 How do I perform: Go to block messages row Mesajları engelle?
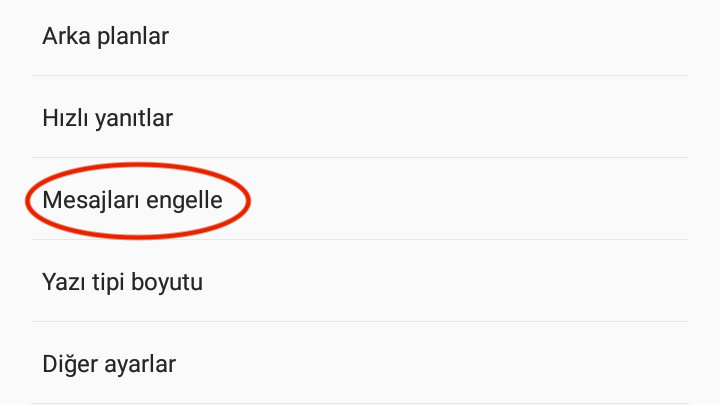point(360,199)
